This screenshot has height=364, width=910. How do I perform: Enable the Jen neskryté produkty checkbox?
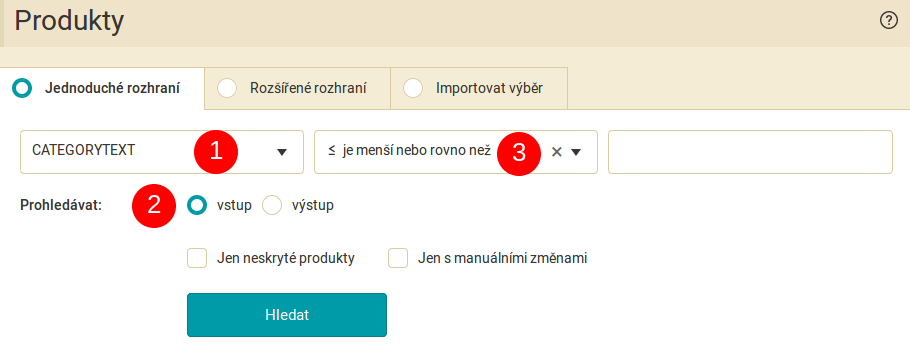tap(197, 258)
